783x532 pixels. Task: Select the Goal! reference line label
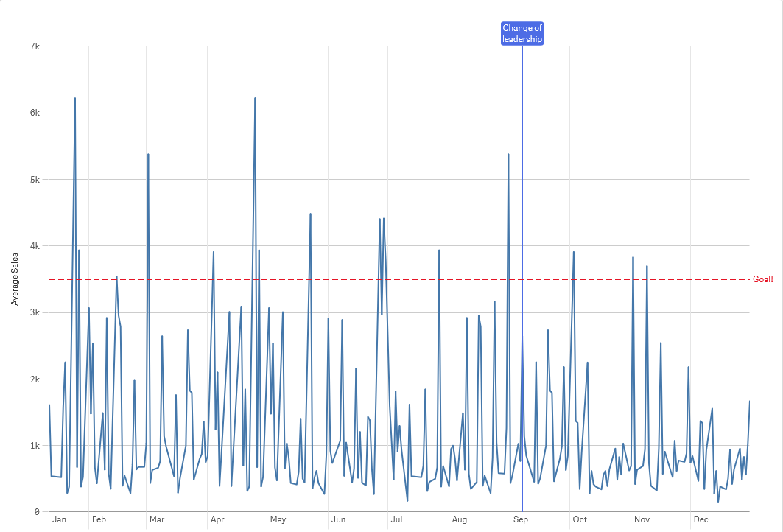tap(763, 279)
